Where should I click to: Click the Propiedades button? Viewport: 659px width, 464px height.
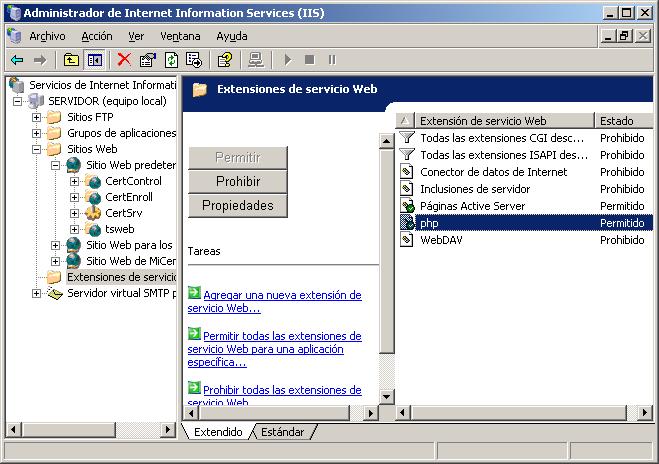(x=238, y=206)
